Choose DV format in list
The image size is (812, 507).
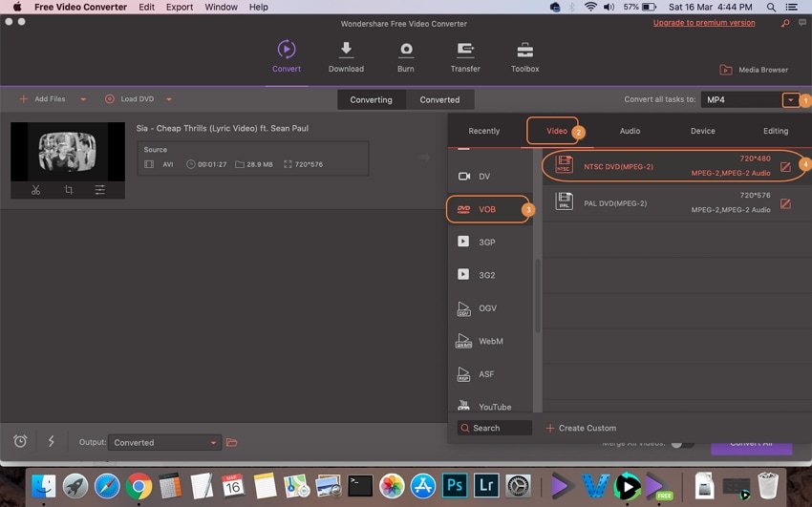[x=490, y=177]
